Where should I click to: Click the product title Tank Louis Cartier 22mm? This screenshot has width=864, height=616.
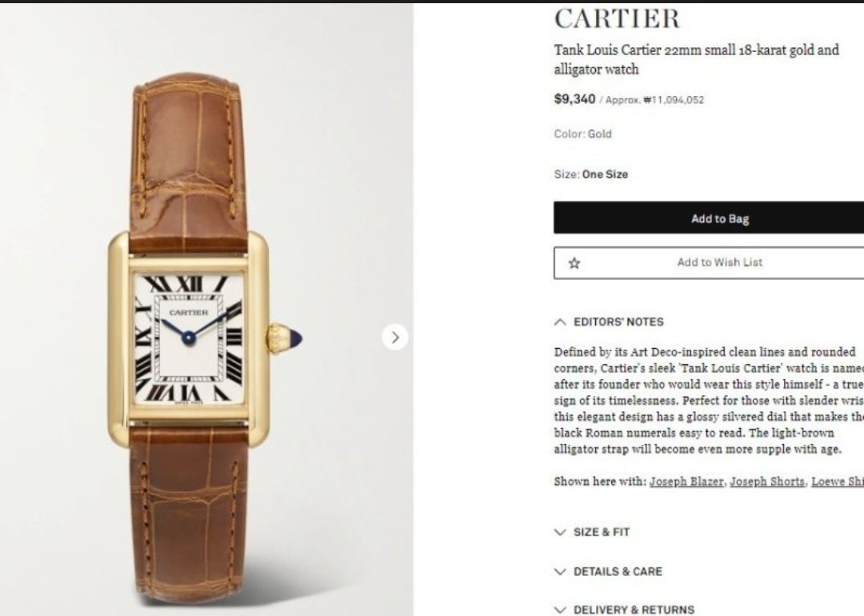(x=697, y=59)
